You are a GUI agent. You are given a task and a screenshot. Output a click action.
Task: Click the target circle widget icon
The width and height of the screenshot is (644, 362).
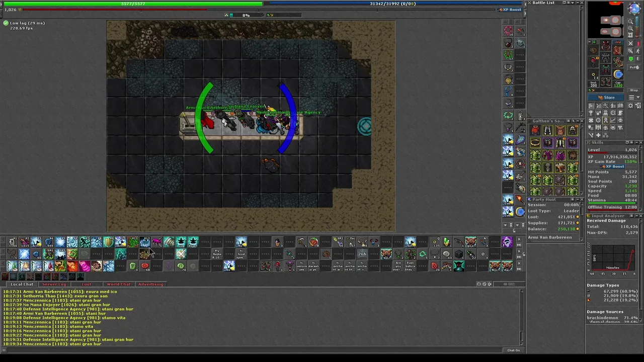pos(598,120)
